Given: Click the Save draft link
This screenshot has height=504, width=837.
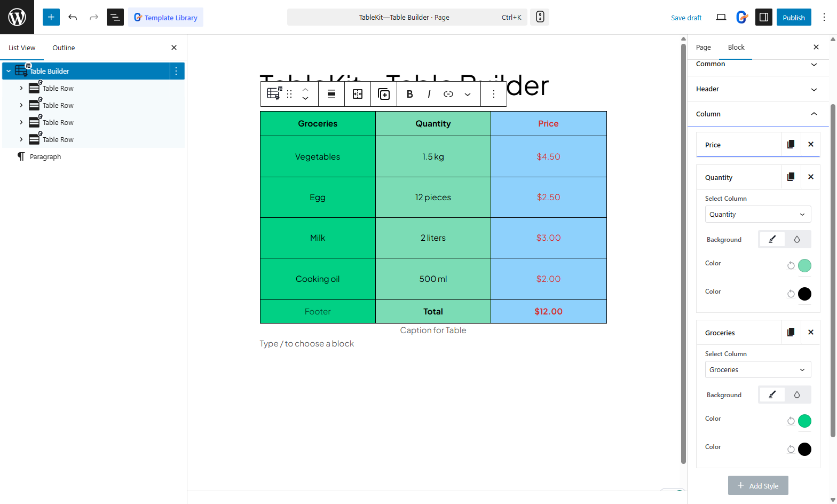Looking at the screenshot, I should [x=686, y=18].
